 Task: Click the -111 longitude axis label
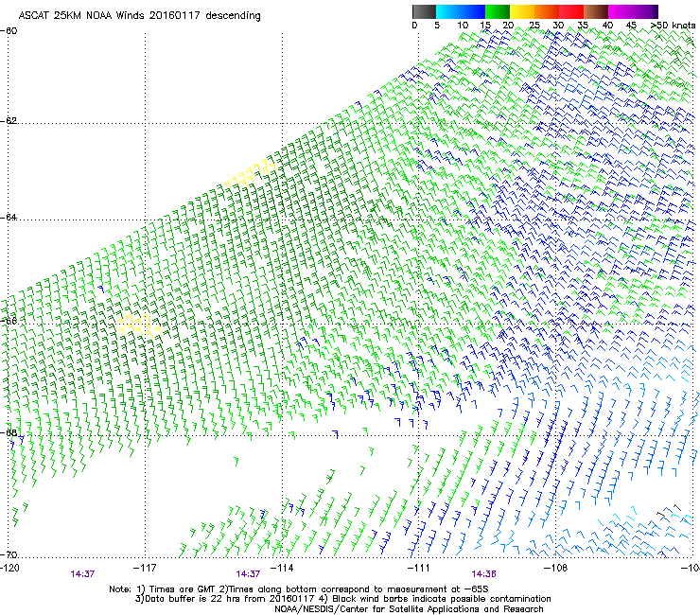(x=419, y=568)
